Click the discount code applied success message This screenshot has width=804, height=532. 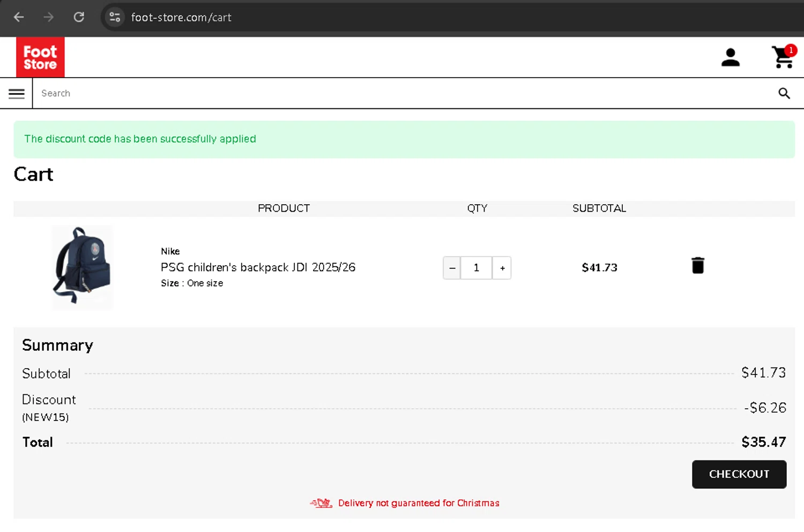404,139
